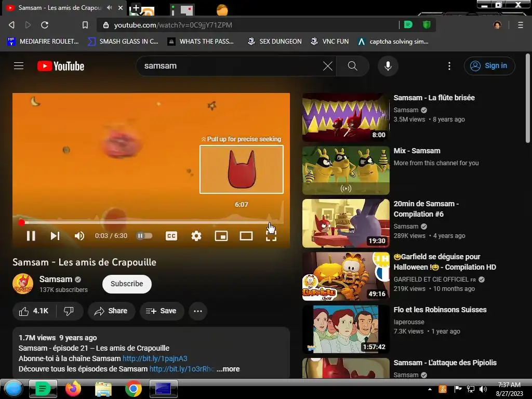Launch Chrome from taskbar

click(x=134, y=389)
